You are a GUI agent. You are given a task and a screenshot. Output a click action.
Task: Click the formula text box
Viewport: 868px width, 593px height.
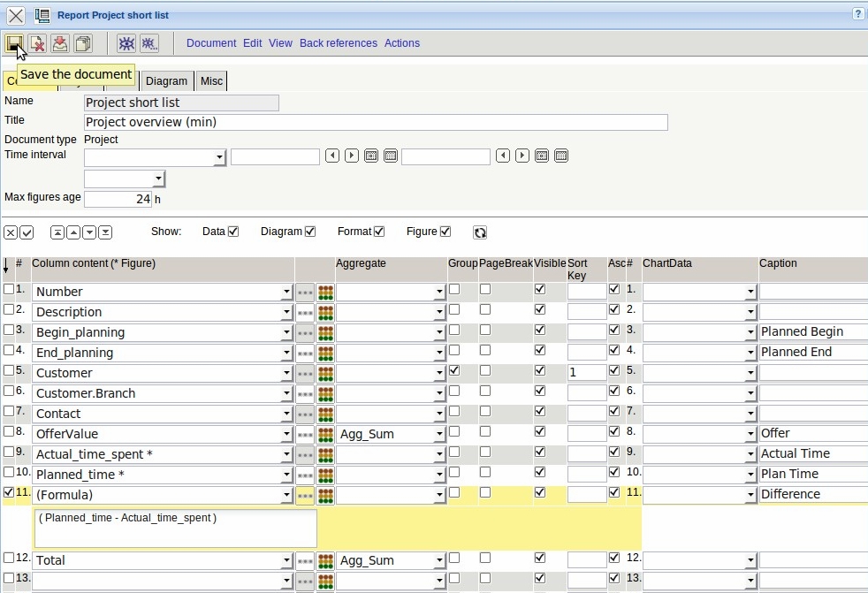[175, 528]
